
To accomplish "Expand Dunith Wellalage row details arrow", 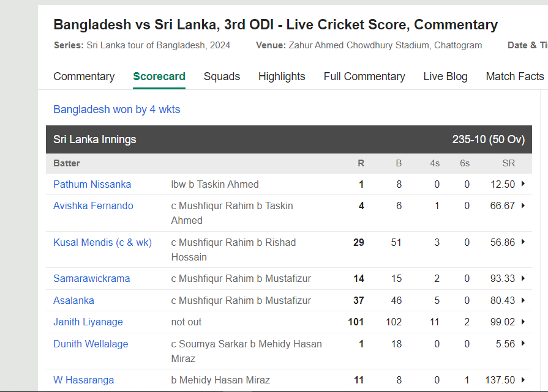I will [523, 344].
